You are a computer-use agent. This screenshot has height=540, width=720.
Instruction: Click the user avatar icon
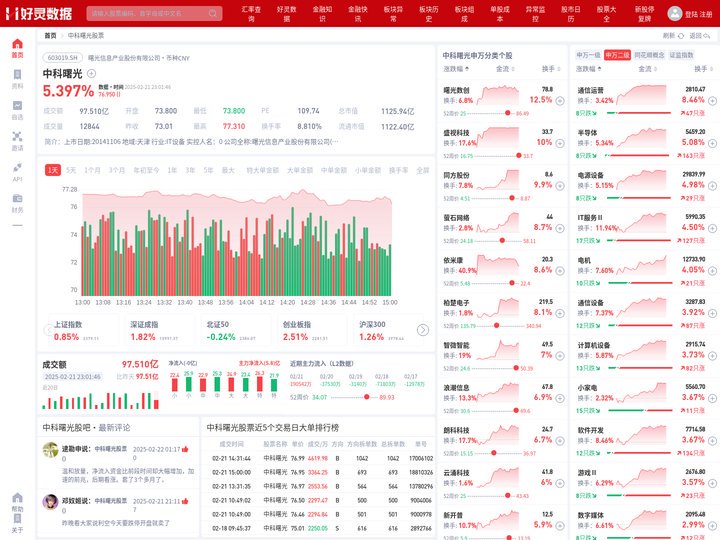click(675, 13)
